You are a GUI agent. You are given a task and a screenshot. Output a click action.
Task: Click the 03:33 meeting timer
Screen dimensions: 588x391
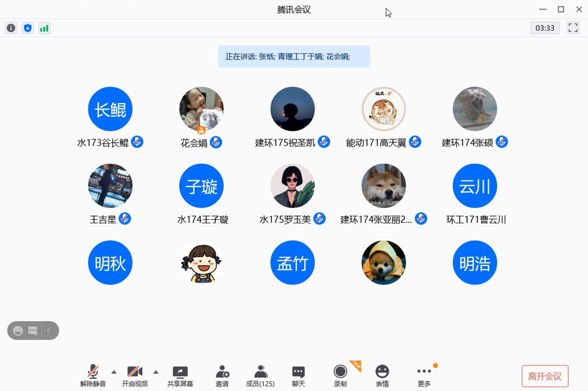coord(545,28)
